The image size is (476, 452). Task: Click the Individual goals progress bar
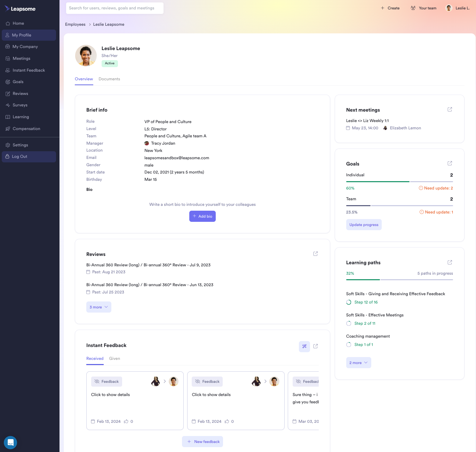399,181
